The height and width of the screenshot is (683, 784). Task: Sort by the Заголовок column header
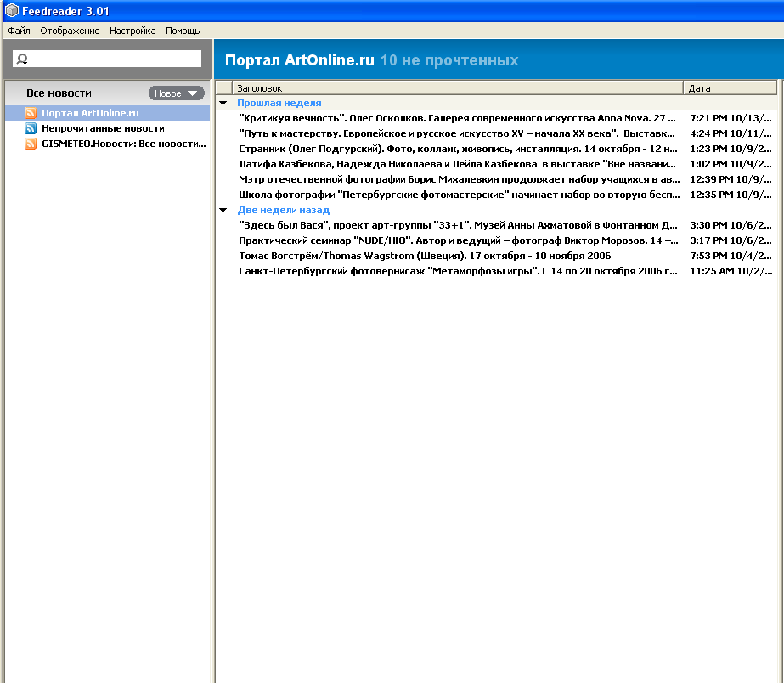point(458,88)
